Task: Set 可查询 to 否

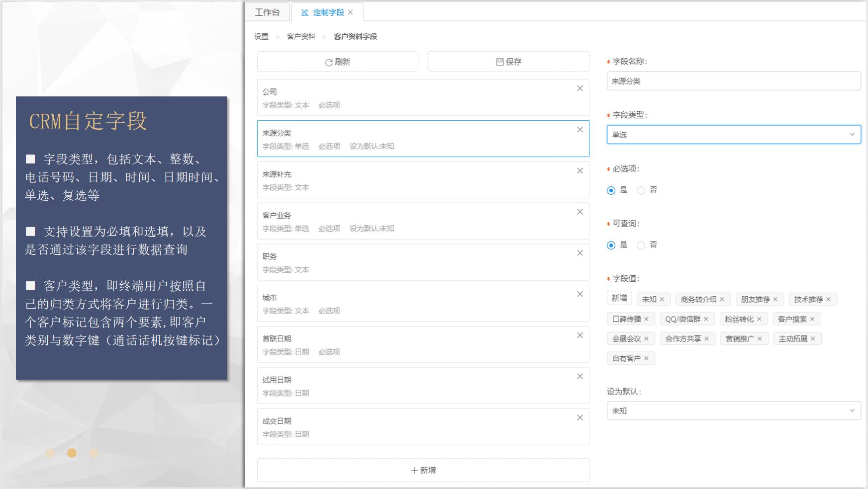Action: 641,245
